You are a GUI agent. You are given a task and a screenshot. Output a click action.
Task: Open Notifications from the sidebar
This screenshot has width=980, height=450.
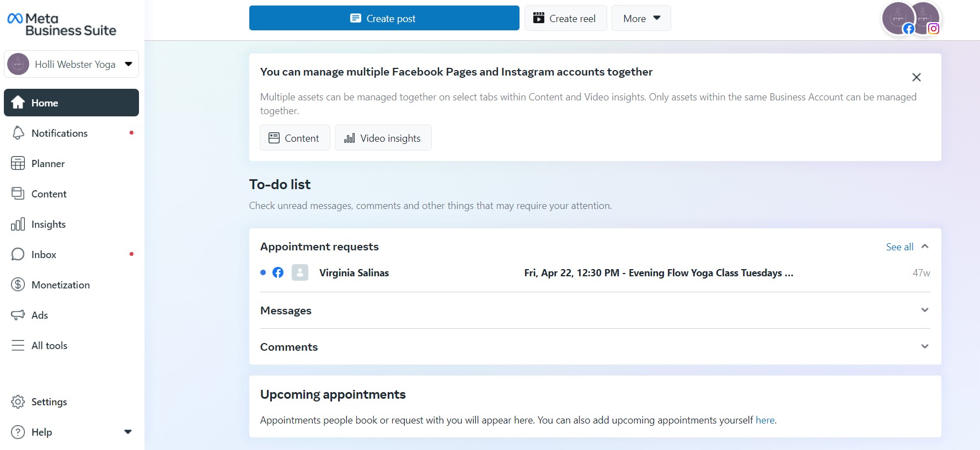pyautogui.click(x=71, y=133)
